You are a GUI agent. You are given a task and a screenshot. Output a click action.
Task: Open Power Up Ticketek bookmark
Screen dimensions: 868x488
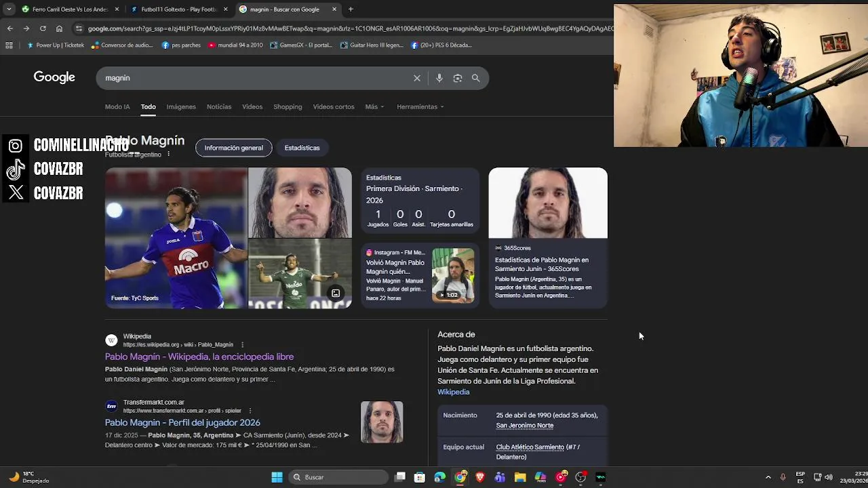(x=56, y=45)
